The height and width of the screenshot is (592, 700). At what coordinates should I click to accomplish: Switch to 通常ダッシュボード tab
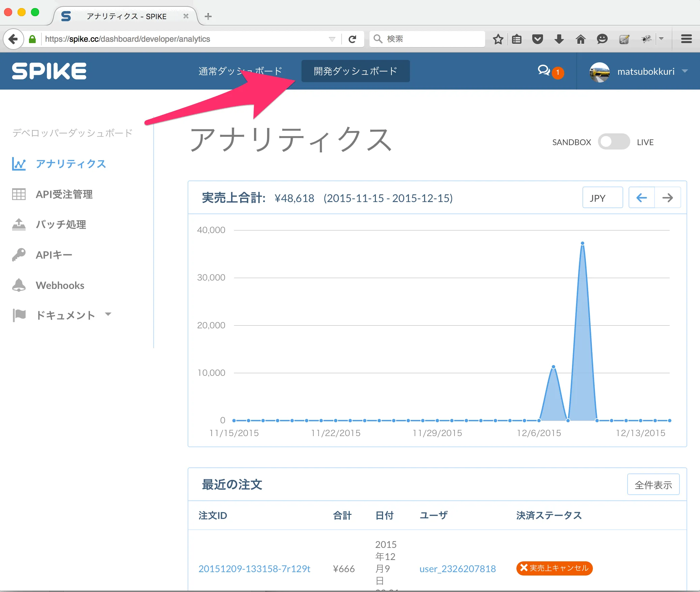point(240,71)
